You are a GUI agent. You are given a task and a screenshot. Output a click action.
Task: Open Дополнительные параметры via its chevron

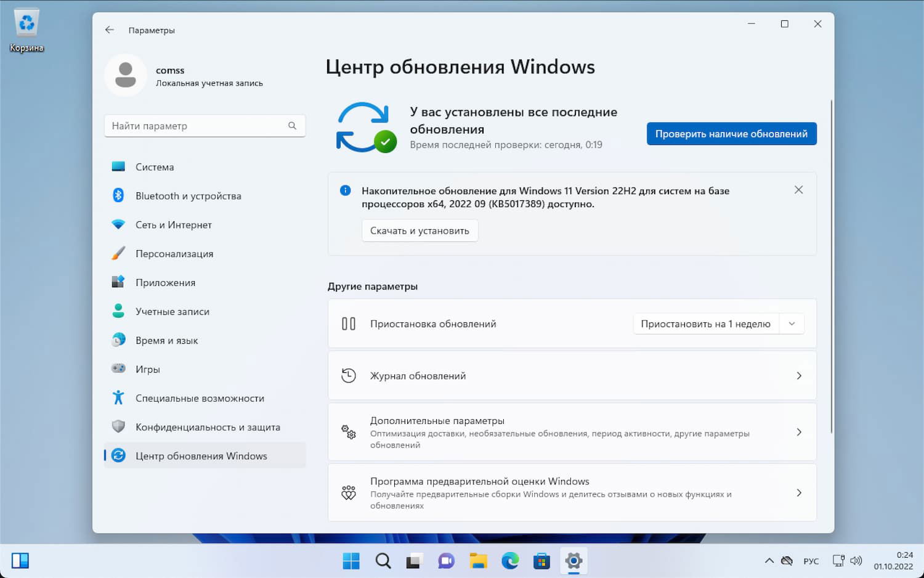799,432
